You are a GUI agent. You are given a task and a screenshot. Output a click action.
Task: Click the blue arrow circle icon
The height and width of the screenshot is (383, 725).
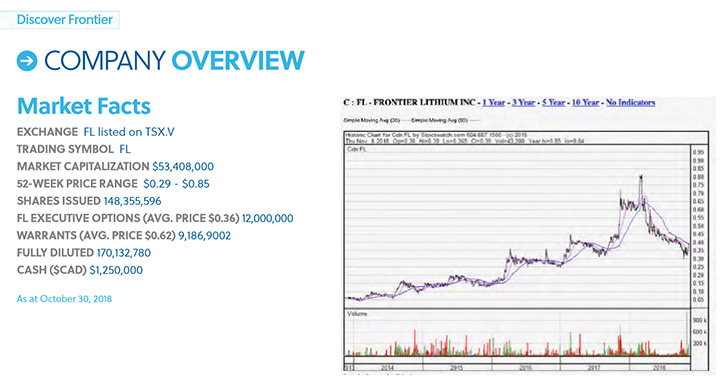point(27,61)
